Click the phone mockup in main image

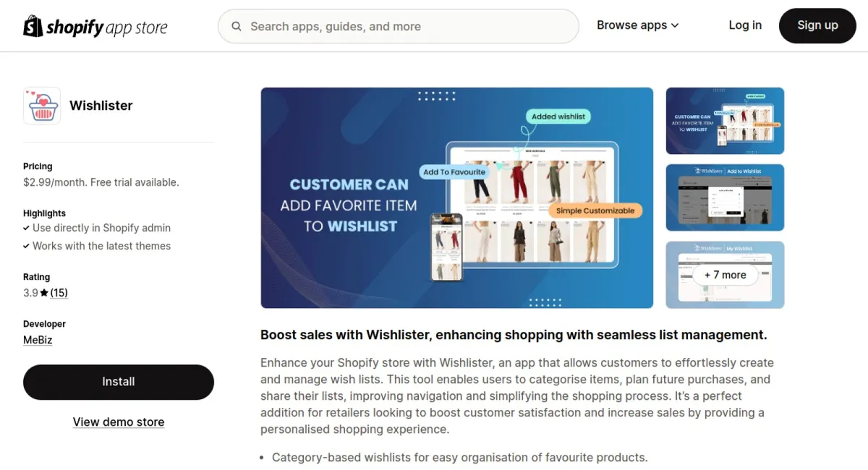click(446, 247)
